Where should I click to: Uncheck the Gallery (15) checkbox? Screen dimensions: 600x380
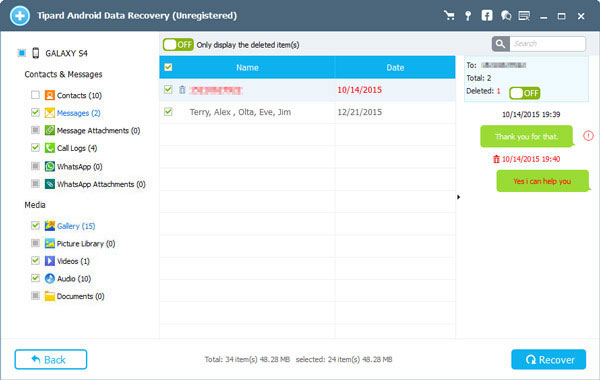point(35,225)
